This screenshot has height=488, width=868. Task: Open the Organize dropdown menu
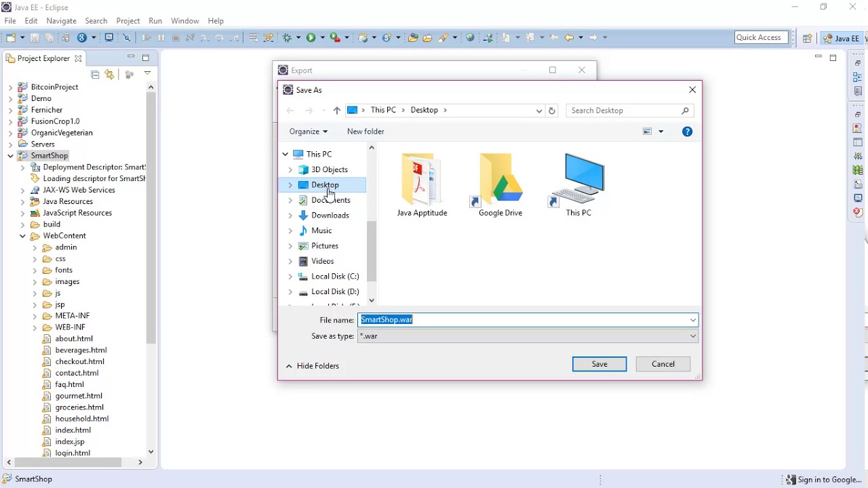coord(308,131)
